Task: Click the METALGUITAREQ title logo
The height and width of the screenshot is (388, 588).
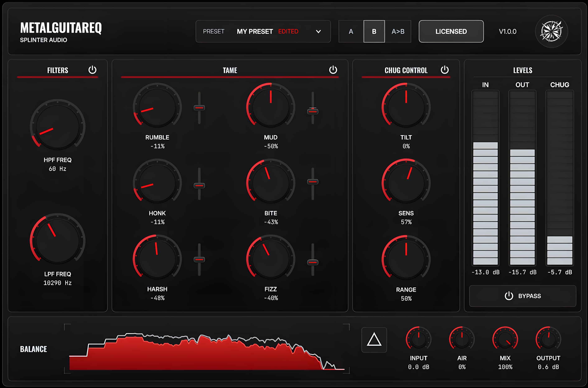Action: (61, 28)
